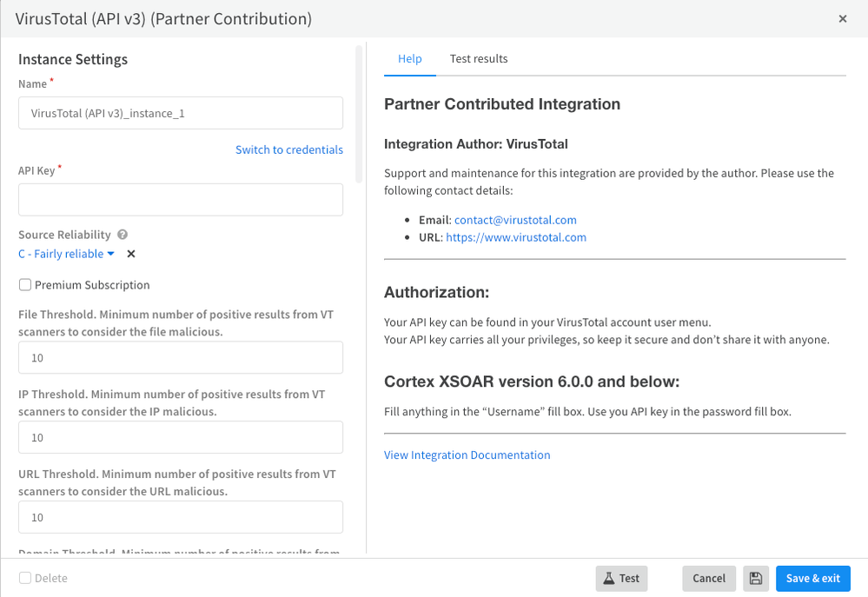Click the Test button
Viewport: 868px width, 597px height.
pos(621,578)
